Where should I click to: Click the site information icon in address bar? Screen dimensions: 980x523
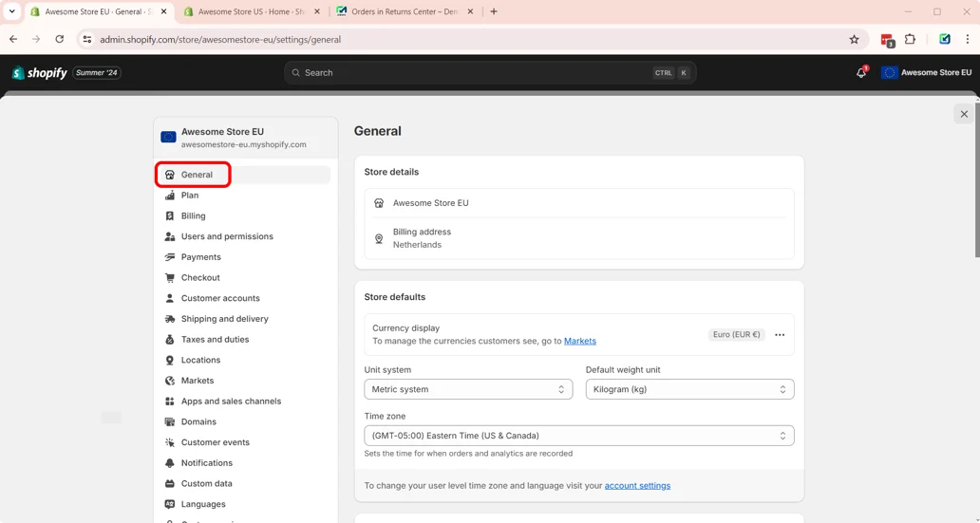tap(86, 39)
